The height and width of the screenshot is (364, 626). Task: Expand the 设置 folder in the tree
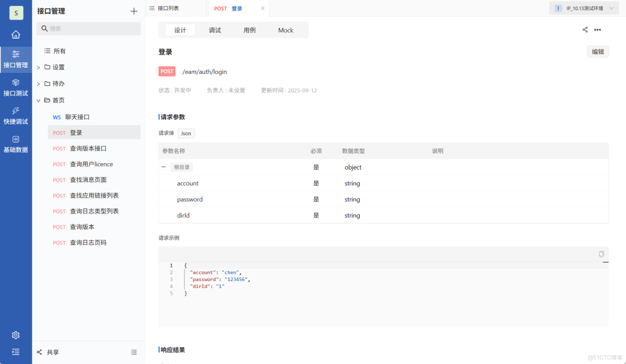(38, 67)
